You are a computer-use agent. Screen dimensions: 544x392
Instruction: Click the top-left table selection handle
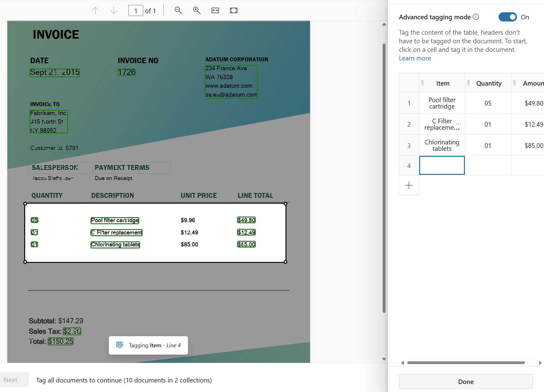(25, 204)
